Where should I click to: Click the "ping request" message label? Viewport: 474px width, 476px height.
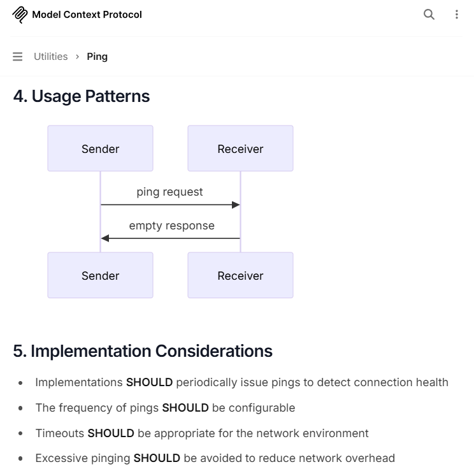point(169,192)
